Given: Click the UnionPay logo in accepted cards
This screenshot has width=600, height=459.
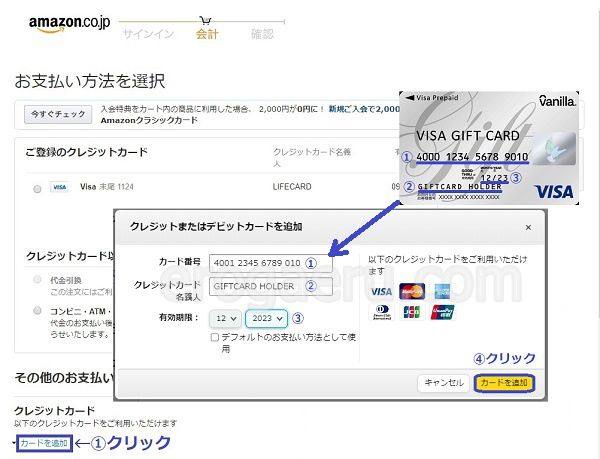Looking at the screenshot, I should [x=442, y=312].
